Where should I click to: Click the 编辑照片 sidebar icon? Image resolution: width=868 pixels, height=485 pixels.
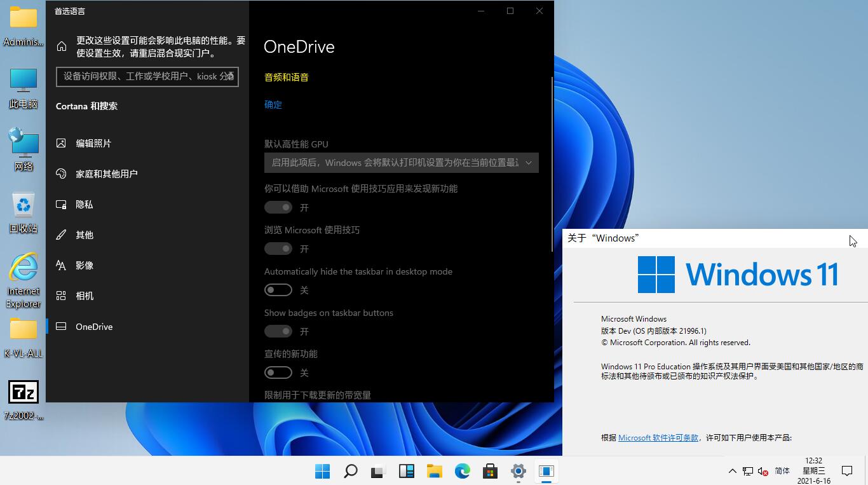[x=61, y=143]
